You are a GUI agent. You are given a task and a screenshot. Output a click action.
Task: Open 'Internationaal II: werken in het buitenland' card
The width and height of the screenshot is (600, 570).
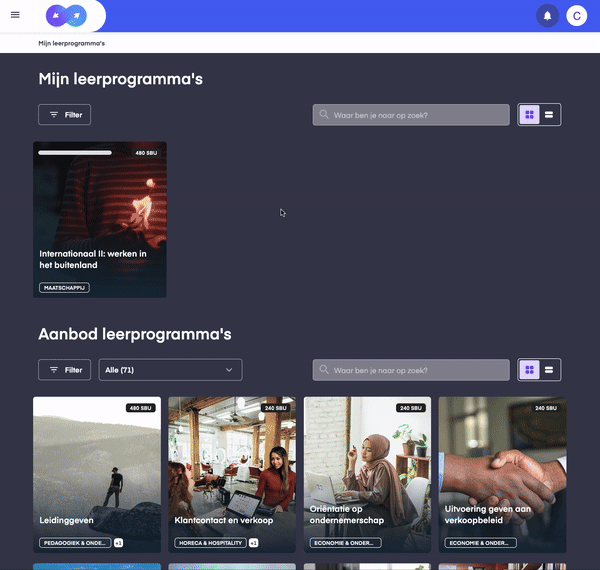click(100, 220)
